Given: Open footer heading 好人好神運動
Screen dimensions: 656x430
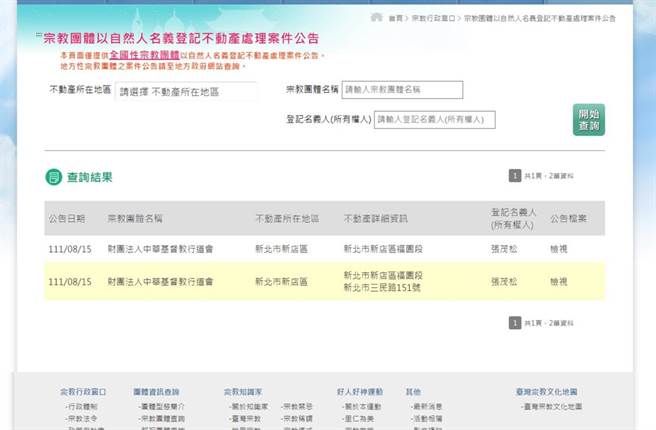Looking at the screenshot, I should coord(360,392).
